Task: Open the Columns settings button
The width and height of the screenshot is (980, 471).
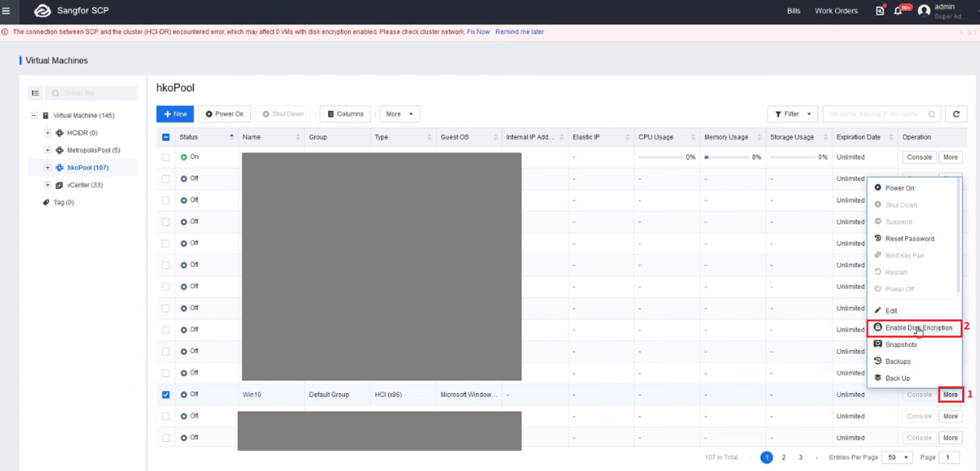Action: point(345,114)
